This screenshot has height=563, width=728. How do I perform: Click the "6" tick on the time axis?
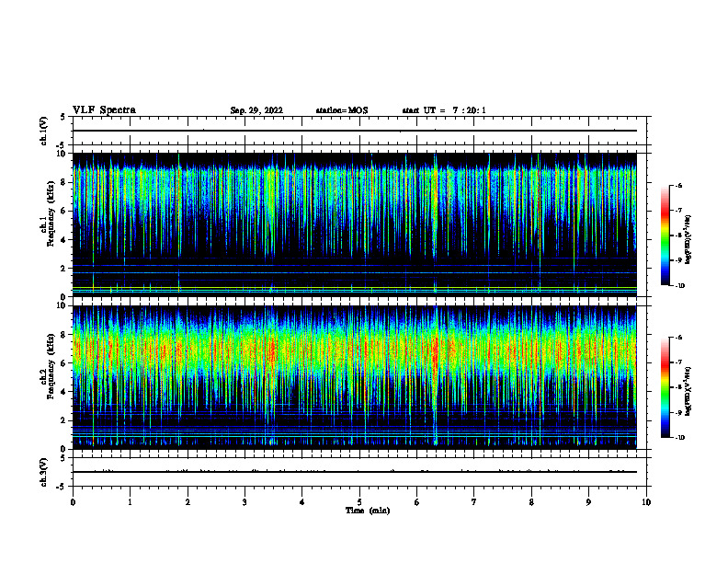tap(417, 502)
